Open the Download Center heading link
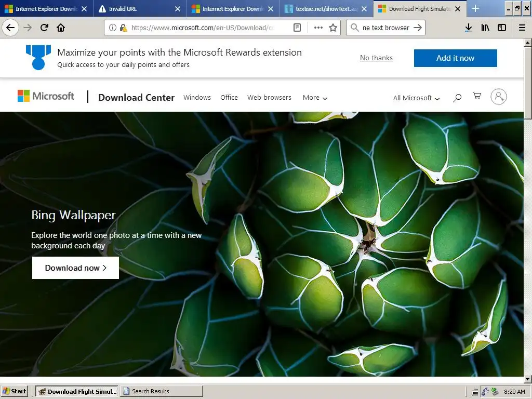The width and height of the screenshot is (532, 399). 137,97
